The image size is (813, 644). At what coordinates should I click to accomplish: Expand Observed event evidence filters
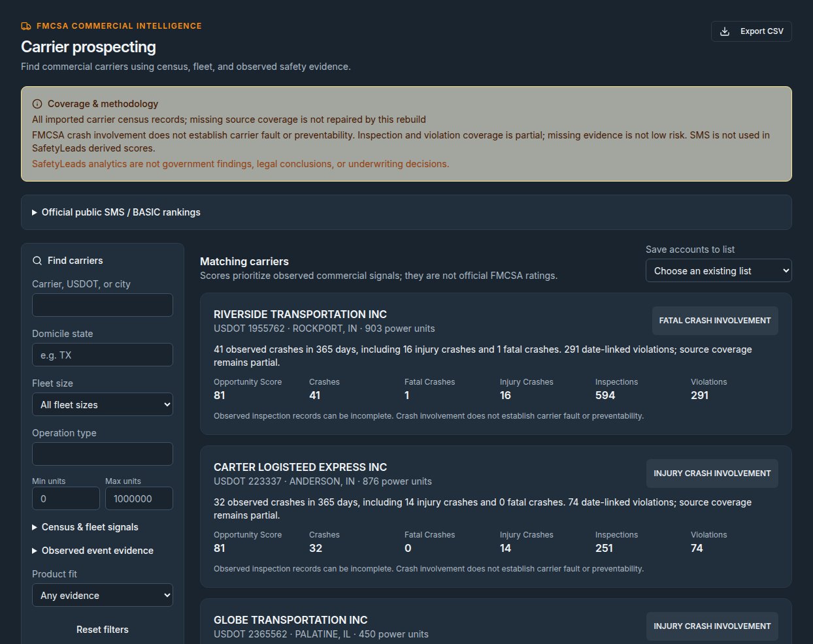point(93,551)
